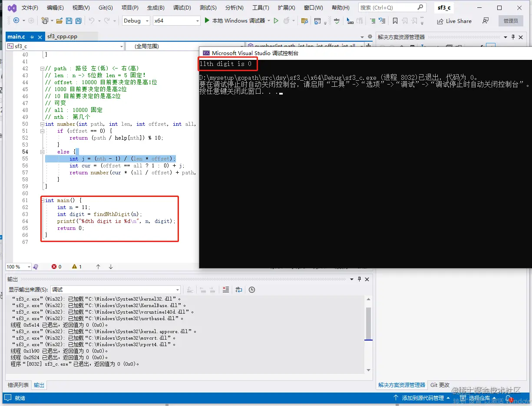This screenshot has width=532, height=406.
Task: Open the 项目(P) menu
Action: (130, 8)
